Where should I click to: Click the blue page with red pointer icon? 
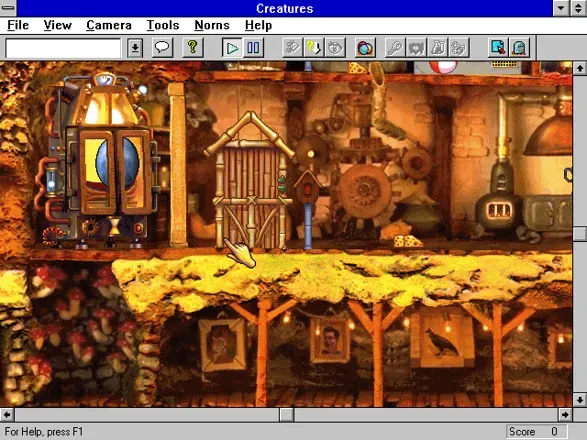[498, 48]
